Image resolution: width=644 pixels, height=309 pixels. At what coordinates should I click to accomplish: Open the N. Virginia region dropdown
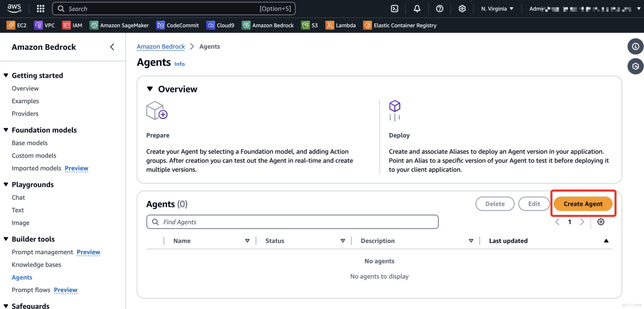coord(497,9)
